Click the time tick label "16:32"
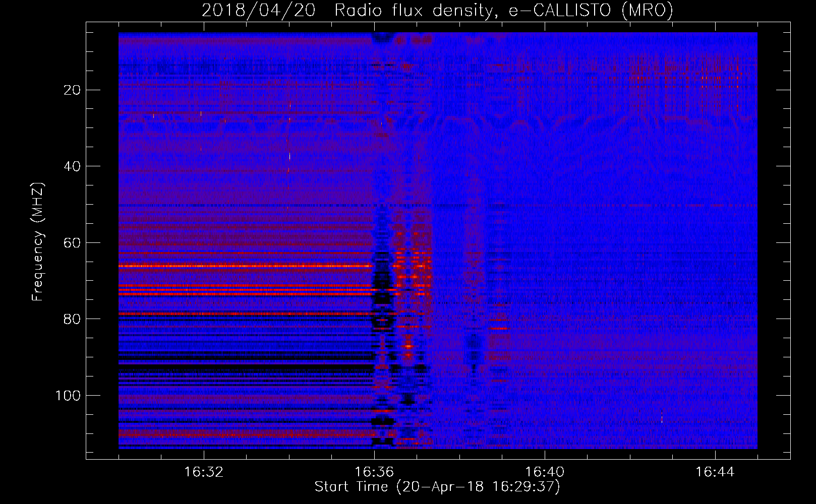 click(x=204, y=472)
